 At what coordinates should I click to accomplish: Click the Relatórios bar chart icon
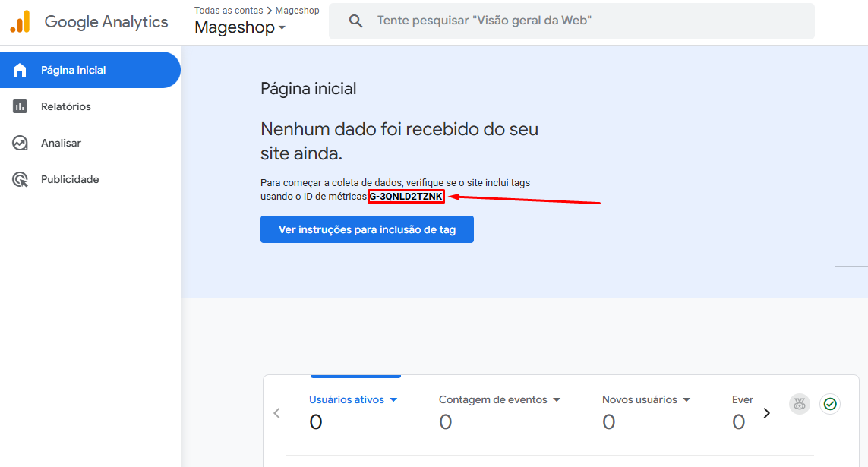20,106
